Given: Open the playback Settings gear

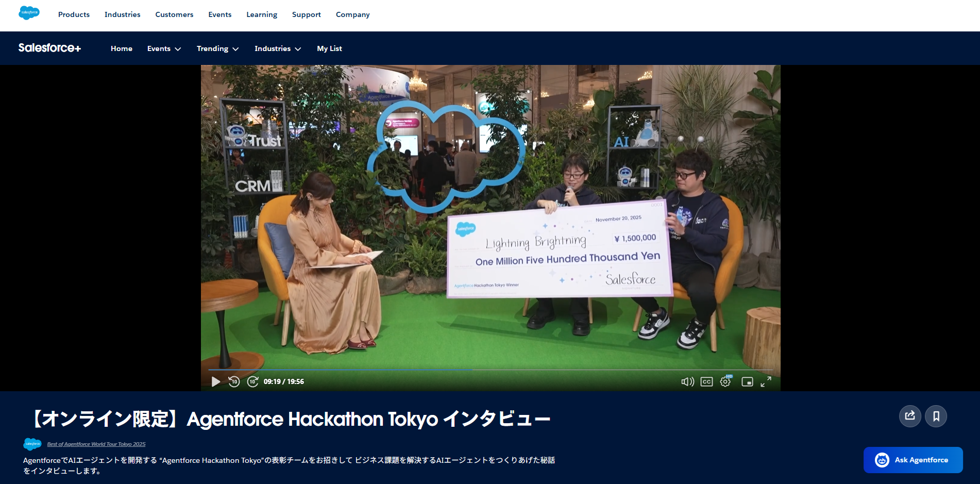Looking at the screenshot, I should (x=725, y=382).
